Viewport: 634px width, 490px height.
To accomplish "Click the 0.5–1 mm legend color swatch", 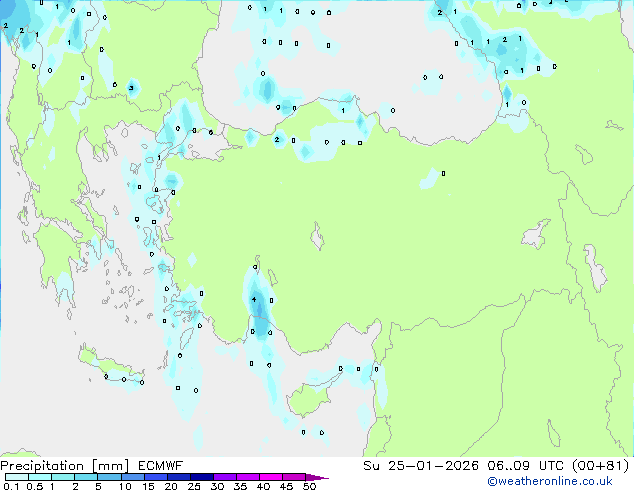I will click(40, 477).
